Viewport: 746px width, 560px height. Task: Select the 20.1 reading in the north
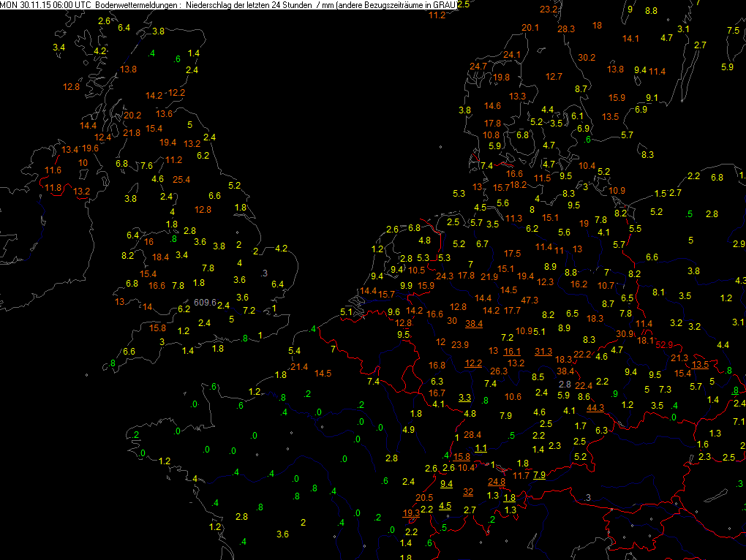click(530, 28)
